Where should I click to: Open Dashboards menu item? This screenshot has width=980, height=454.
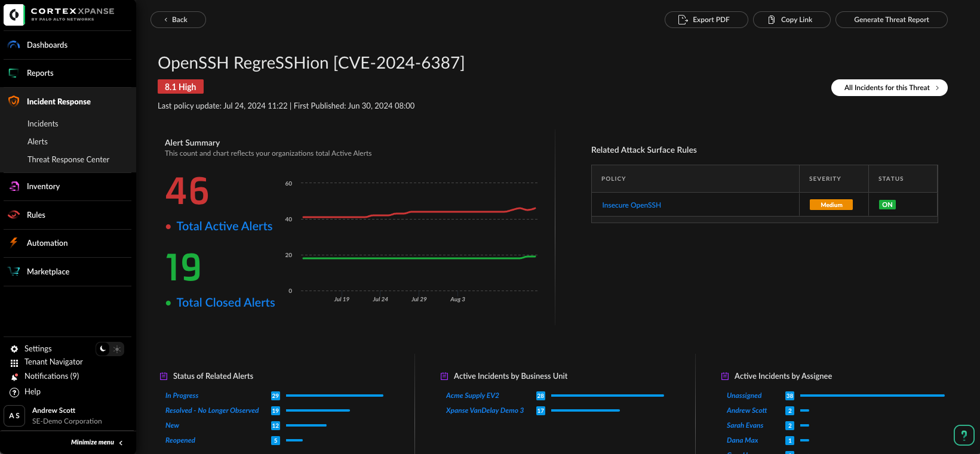tap(47, 45)
